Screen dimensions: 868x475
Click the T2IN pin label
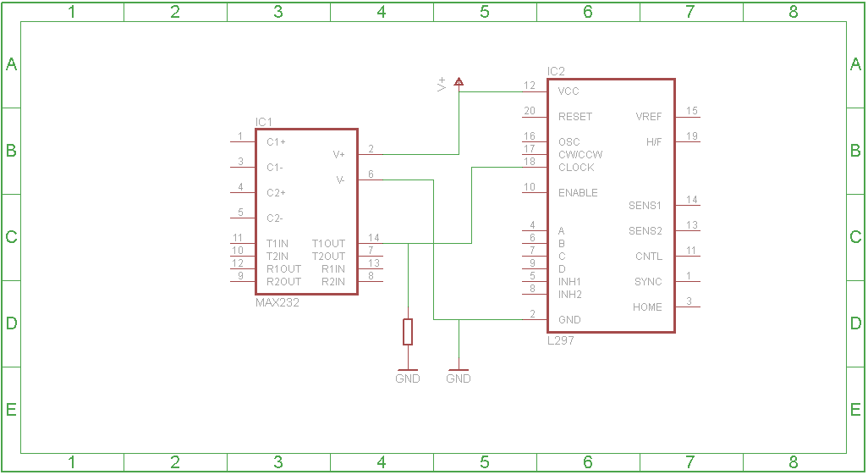click(x=277, y=257)
